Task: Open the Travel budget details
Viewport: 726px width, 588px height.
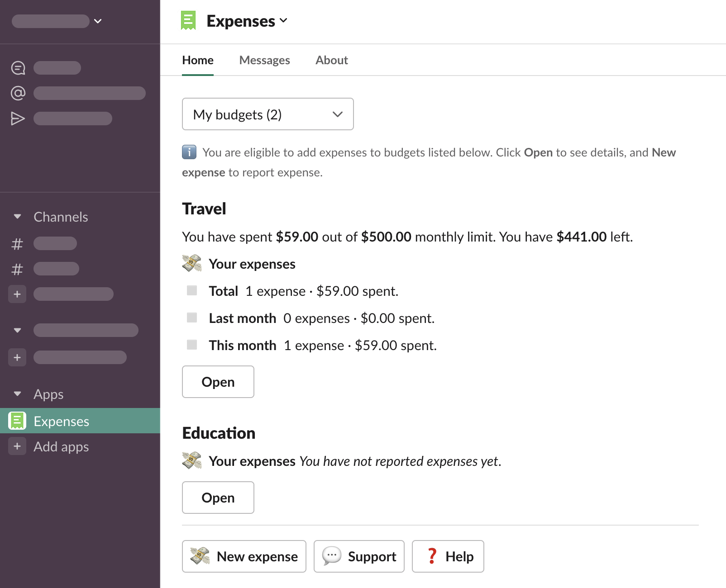Action: tap(218, 382)
